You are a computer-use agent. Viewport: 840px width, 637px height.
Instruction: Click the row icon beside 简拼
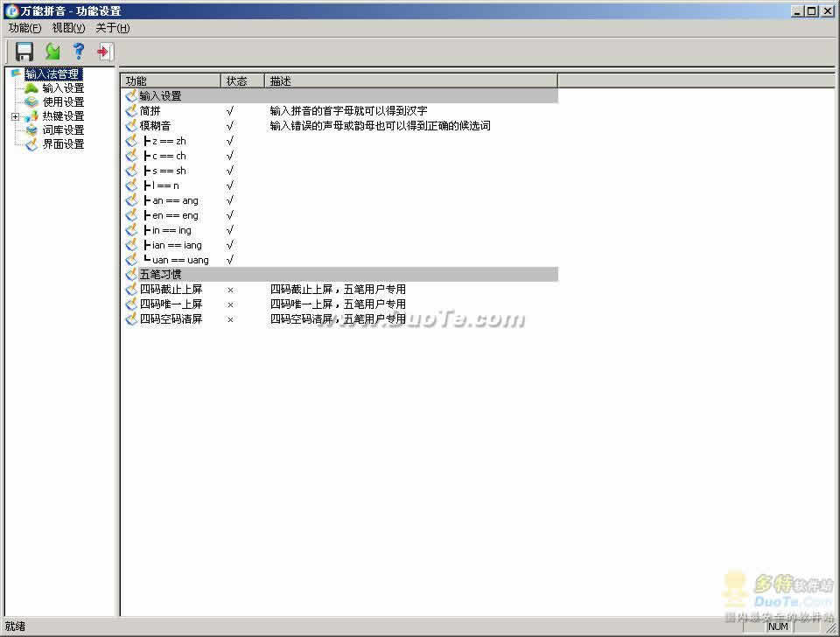pos(131,111)
